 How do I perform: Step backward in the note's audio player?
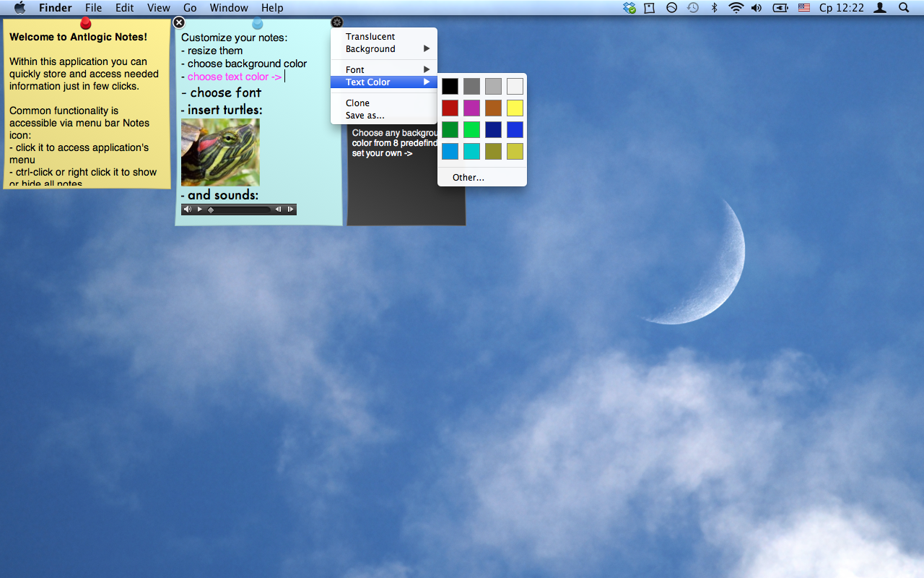[278, 210]
